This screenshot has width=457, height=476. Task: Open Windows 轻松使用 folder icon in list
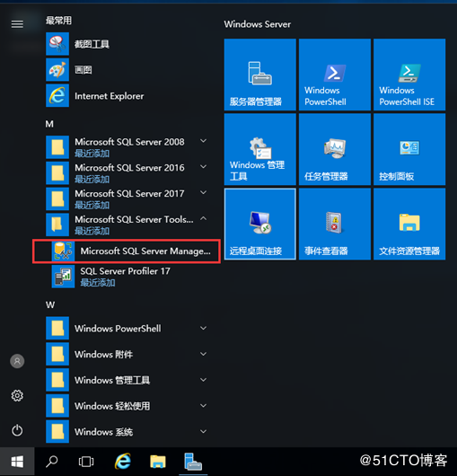click(x=57, y=406)
